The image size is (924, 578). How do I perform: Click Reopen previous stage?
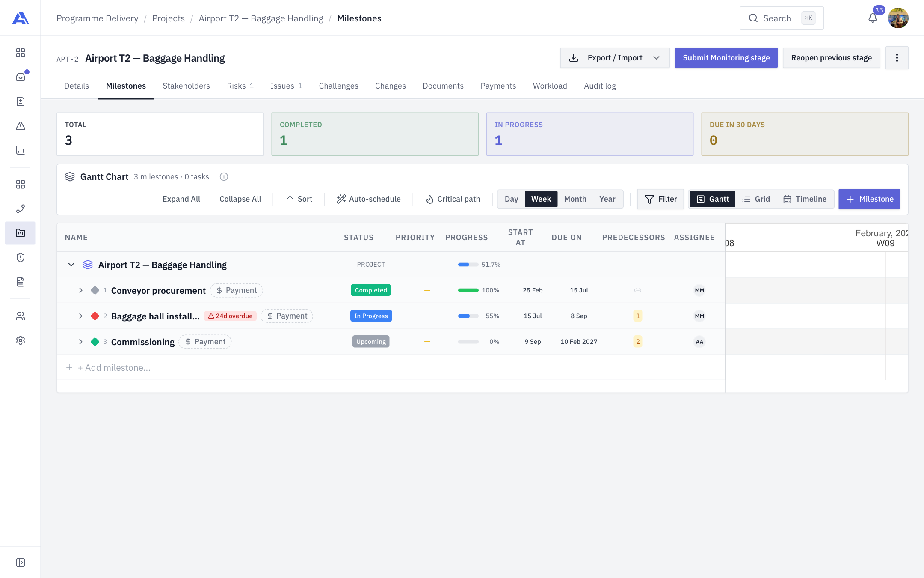(x=831, y=58)
